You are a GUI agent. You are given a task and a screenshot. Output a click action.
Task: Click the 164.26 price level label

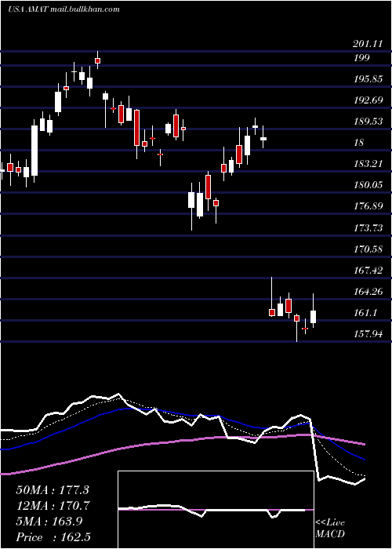(368, 291)
